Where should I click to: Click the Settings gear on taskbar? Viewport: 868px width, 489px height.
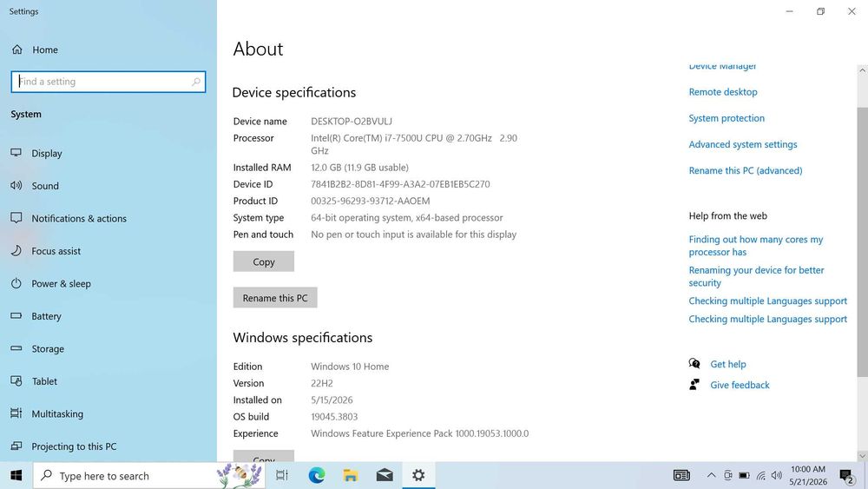coord(418,476)
